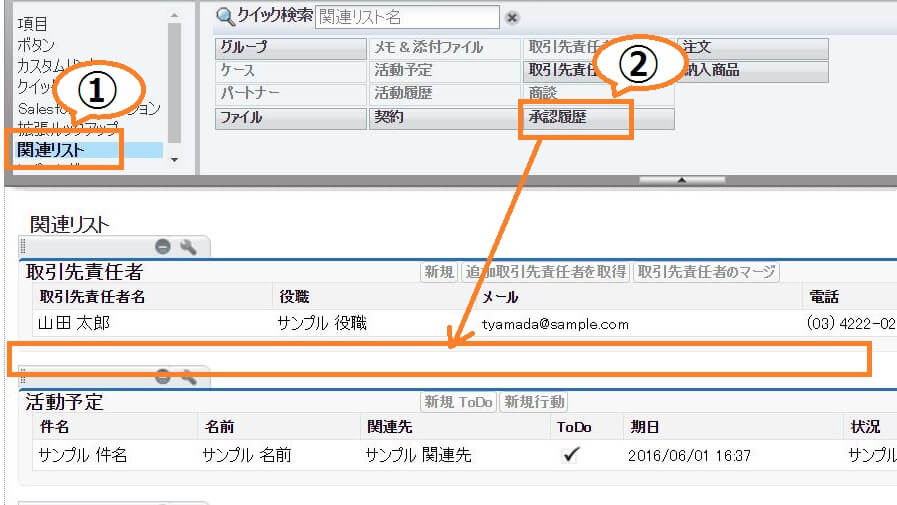Pick the メモ & 添付ファイル palette item
This screenshot has height=505, width=897.
444,48
